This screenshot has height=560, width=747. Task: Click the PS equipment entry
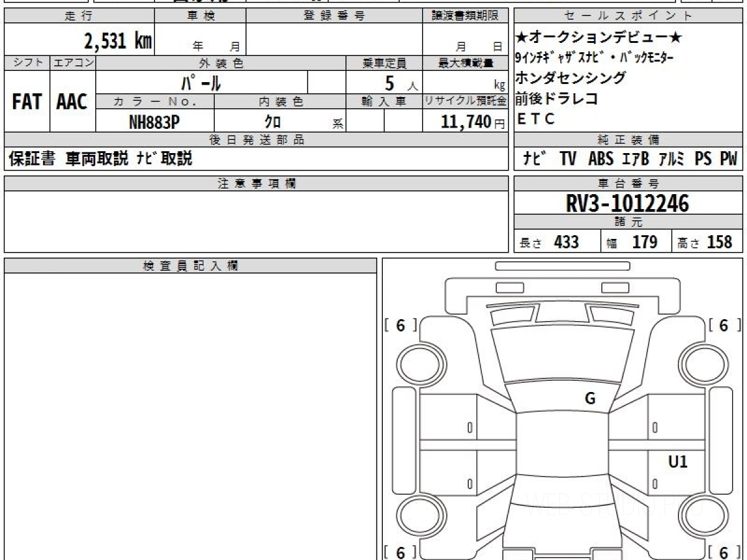coord(703,159)
